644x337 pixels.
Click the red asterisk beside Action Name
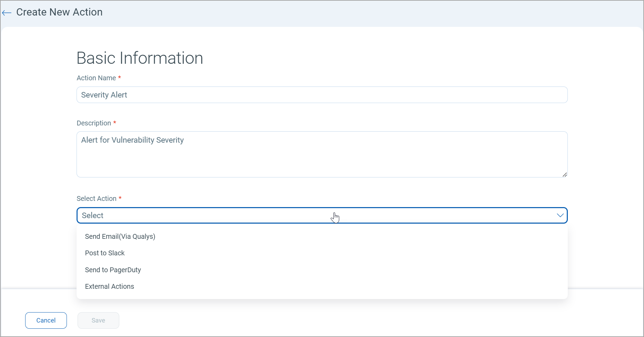119,78
